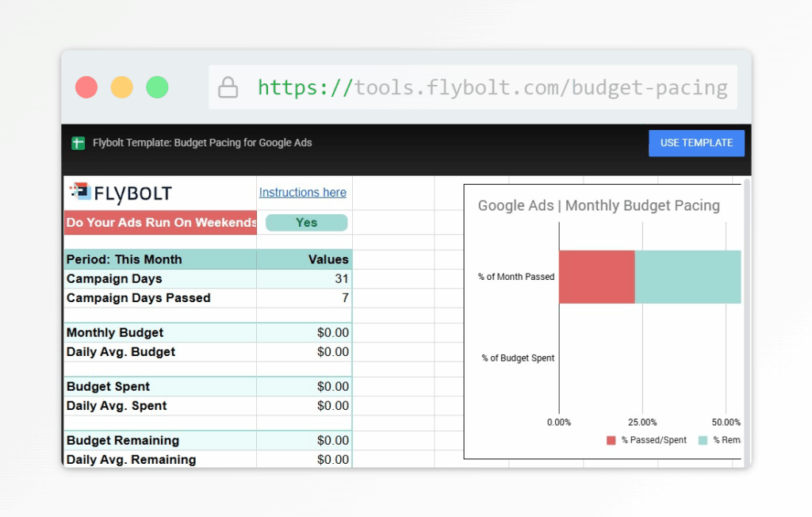This screenshot has height=517, width=812.
Task: Select the red '% Passed/Spent' legend marker
Action: click(611, 439)
